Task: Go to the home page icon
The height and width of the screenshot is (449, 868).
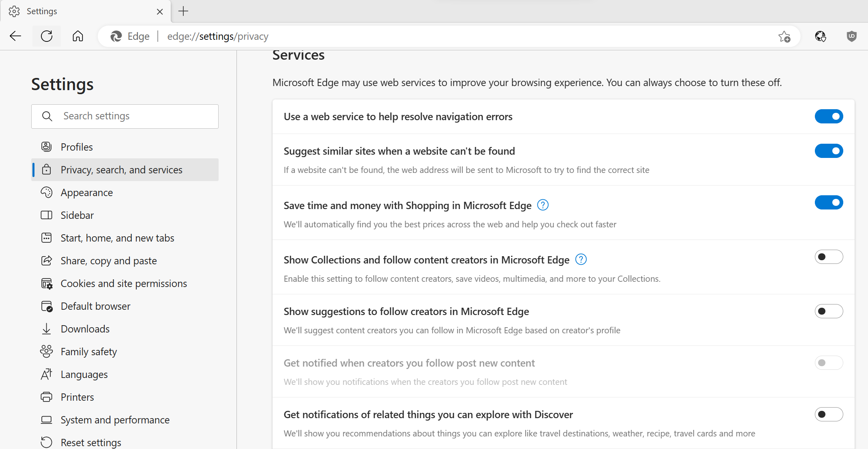Action: pyautogui.click(x=77, y=36)
